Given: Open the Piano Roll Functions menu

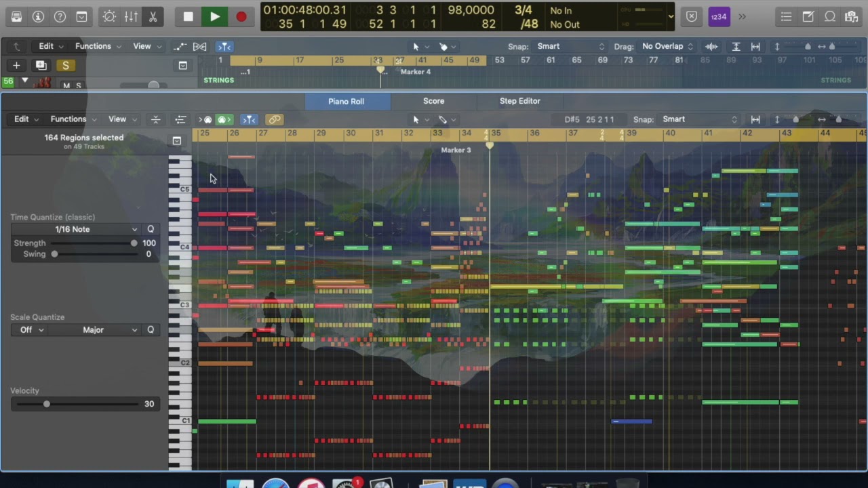Looking at the screenshot, I should click(x=73, y=119).
